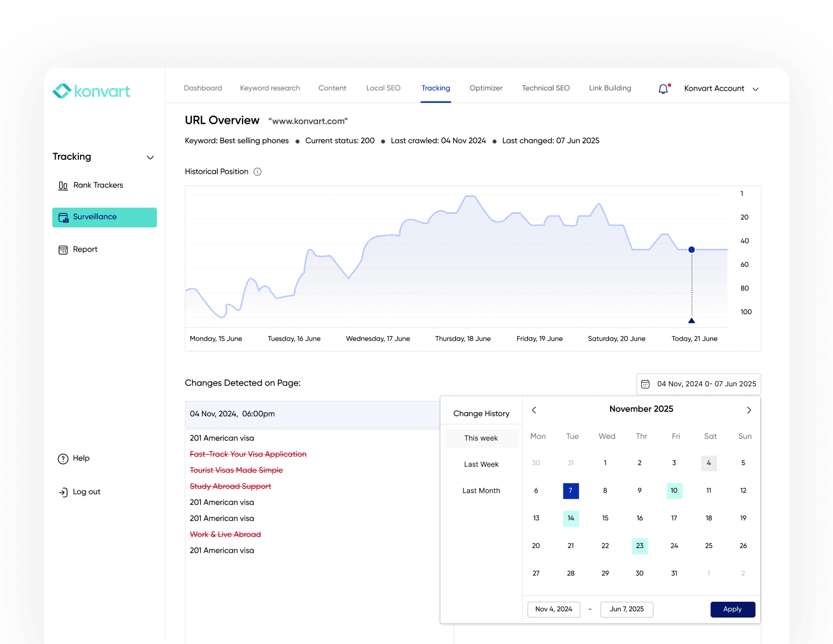
Task: Click the Historical Position info icon
Action: click(x=257, y=172)
